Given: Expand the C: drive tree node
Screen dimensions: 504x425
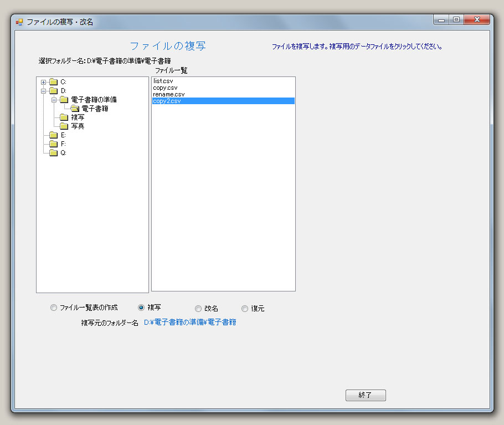Looking at the screenshot, I should [x=43, y=82].
